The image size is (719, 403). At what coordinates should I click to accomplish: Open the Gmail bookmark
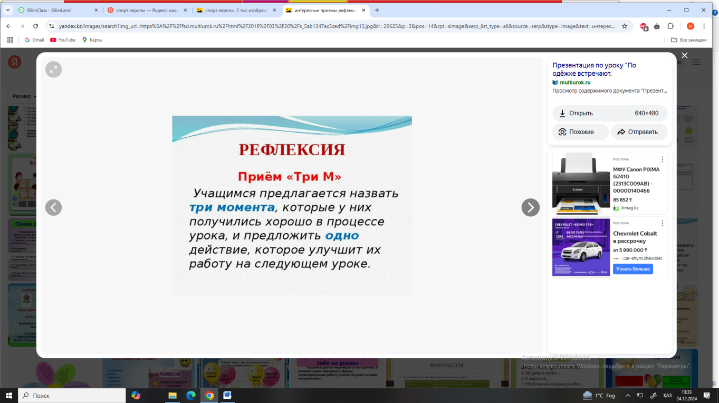pos(35,39)
